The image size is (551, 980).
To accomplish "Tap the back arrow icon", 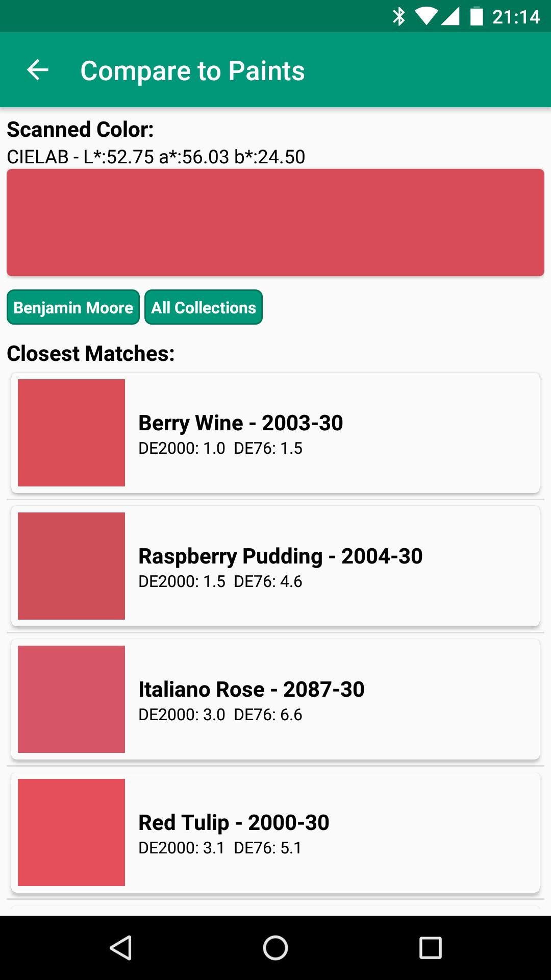I will coord(38,70).
